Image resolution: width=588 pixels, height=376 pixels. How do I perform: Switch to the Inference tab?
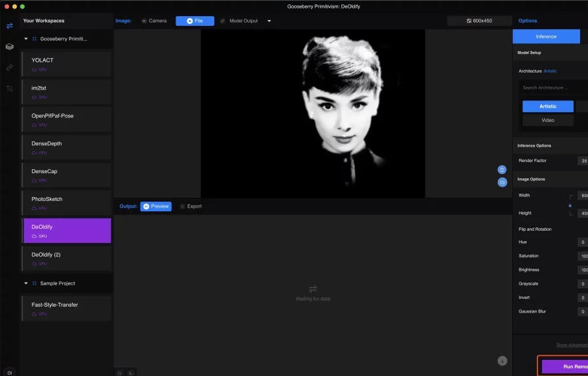(x=546, y=36)
